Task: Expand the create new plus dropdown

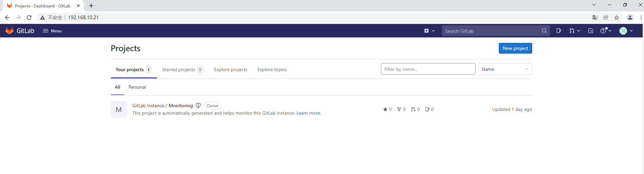Action: [429, 31]
